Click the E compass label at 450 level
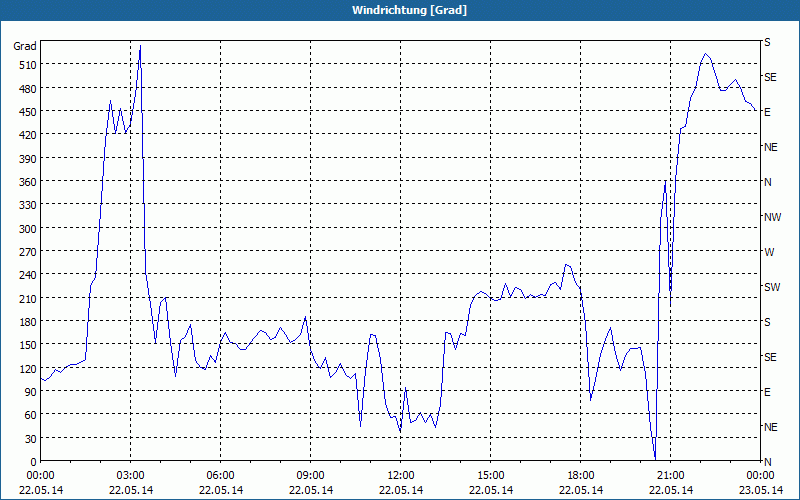The image size is (800, 500). click(767, 112)
